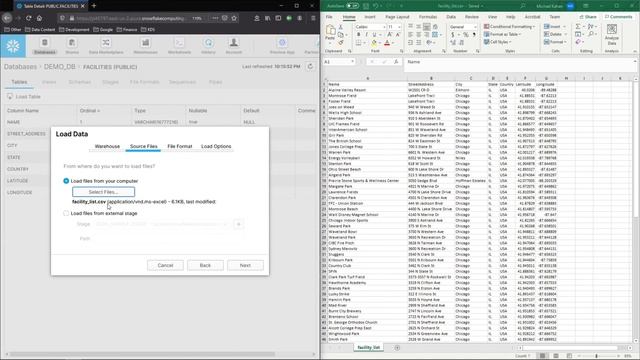Click the Snowflake logo
Image resolution: width=640 pixels, height=360 pixels.
[13, 46]
